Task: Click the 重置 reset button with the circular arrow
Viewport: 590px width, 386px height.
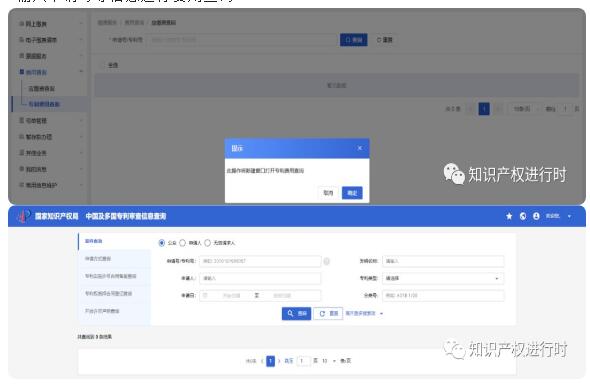Action: [x=328, y=313]
